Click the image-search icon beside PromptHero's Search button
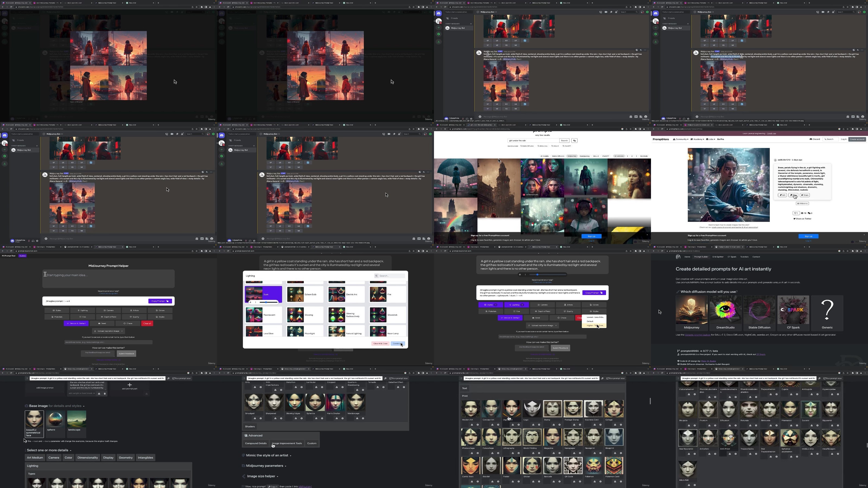The width and height of the screenshot is (868, 488). (x=575, y=140)
